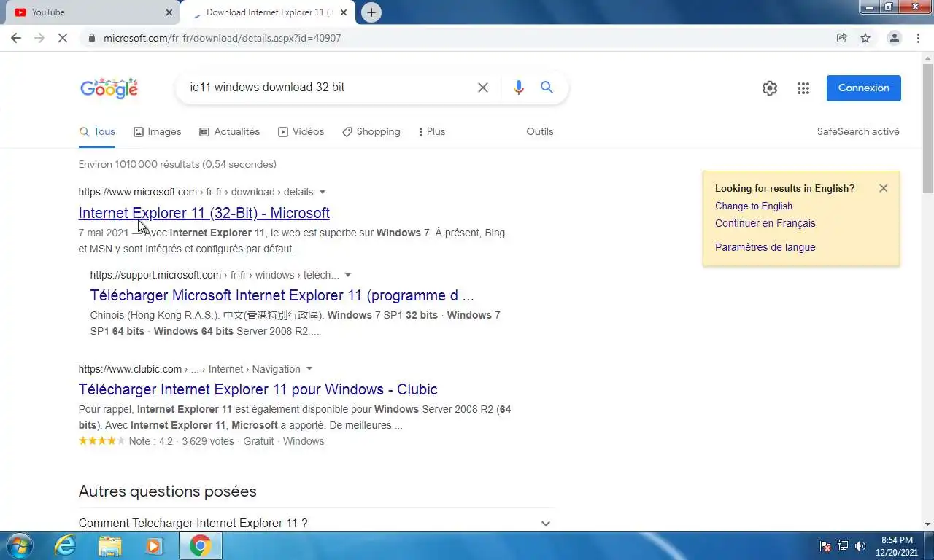This screenshot has height=560, width=934.
Task: Open Chrome profile avatar menu
Action: tap(894, 38)
